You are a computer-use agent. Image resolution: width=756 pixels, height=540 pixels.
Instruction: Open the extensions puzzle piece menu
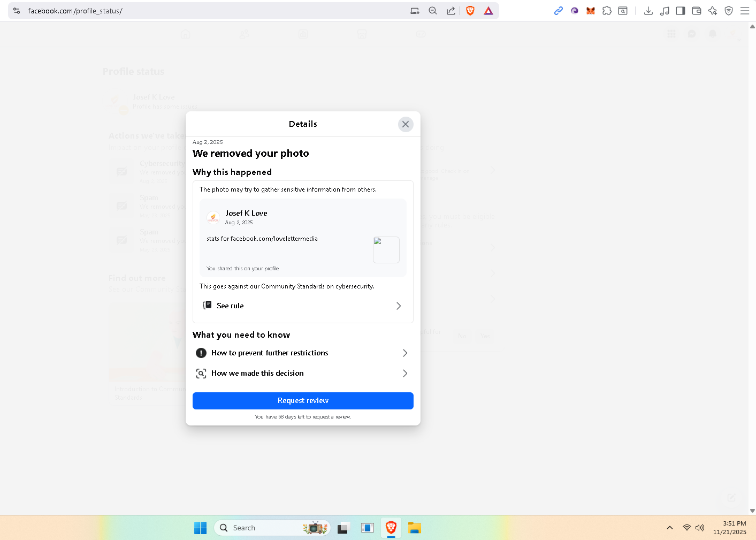tap(607, 11)
